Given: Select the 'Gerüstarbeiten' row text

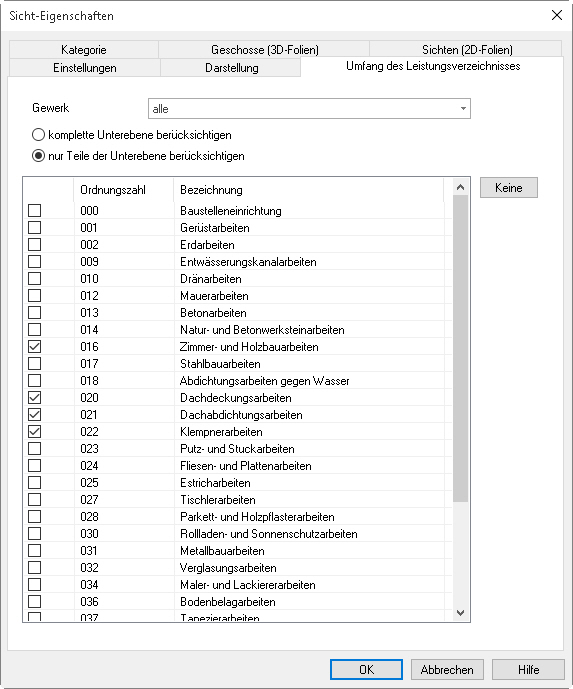Looking at the screenshot, I should point(215,228).
